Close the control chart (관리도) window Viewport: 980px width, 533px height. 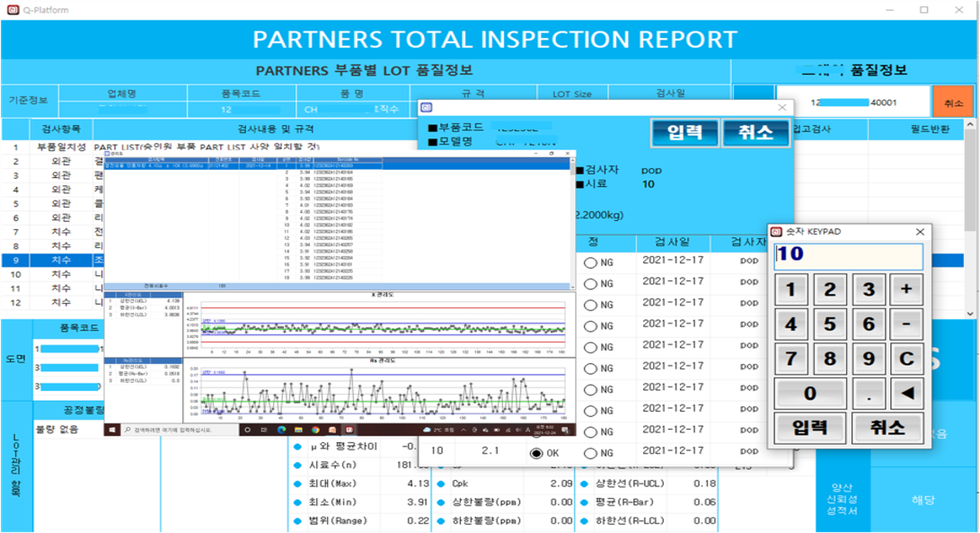pyautogui.click(x=568, y=154)
